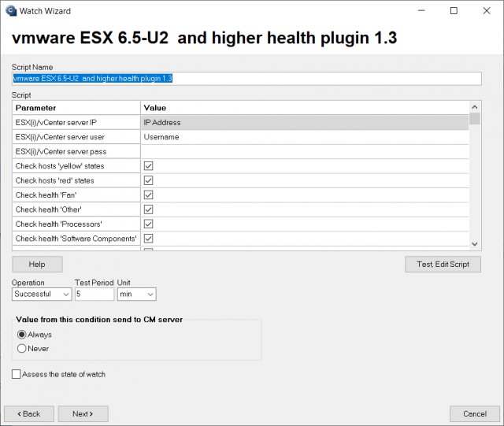504x426 pixels.
Task: Click the server pass value cell
Action: [x=305, y=151]
